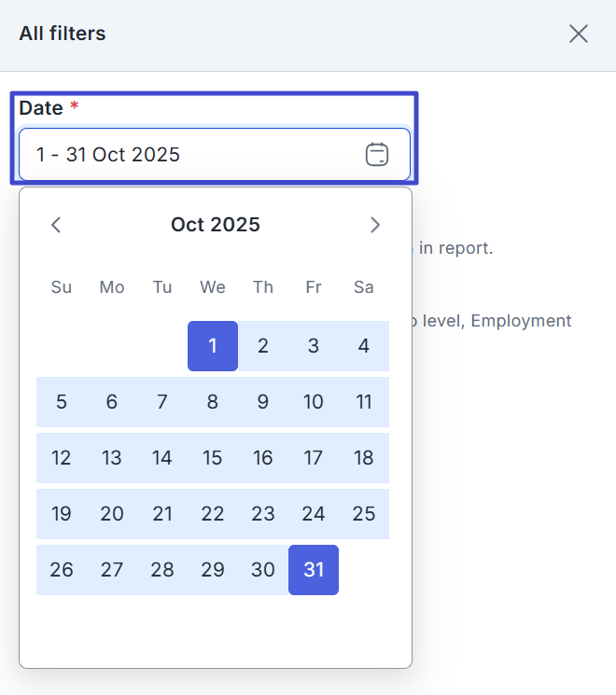Go to next month in calendar

pos(375,225)
